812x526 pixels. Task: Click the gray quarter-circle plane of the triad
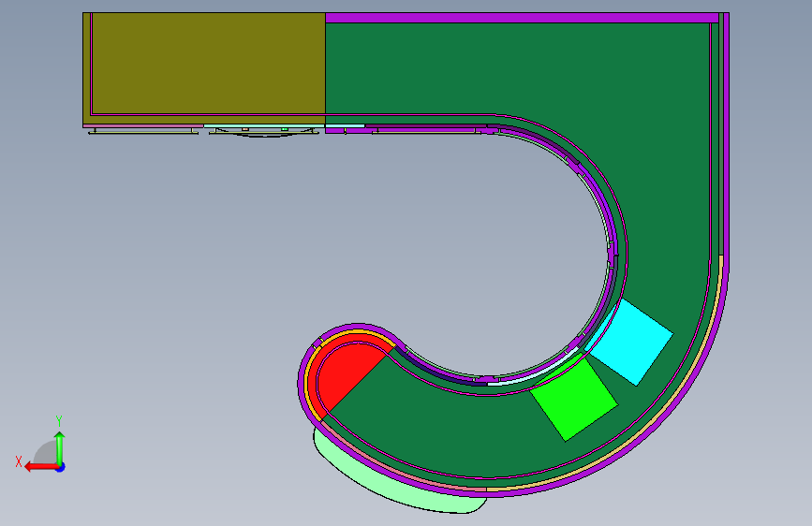tap(46, 452)
